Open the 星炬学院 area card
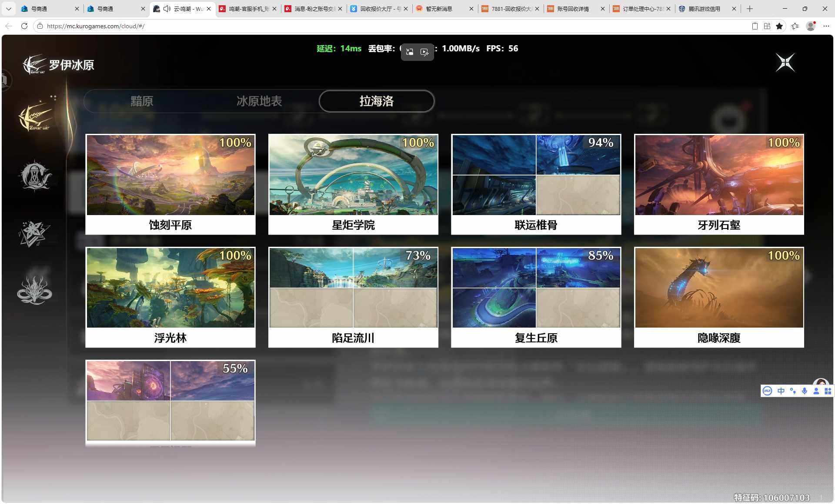Image resolution: width=835 pixels, height=504 pixels. pyautogui.click(x=353, y=184)
